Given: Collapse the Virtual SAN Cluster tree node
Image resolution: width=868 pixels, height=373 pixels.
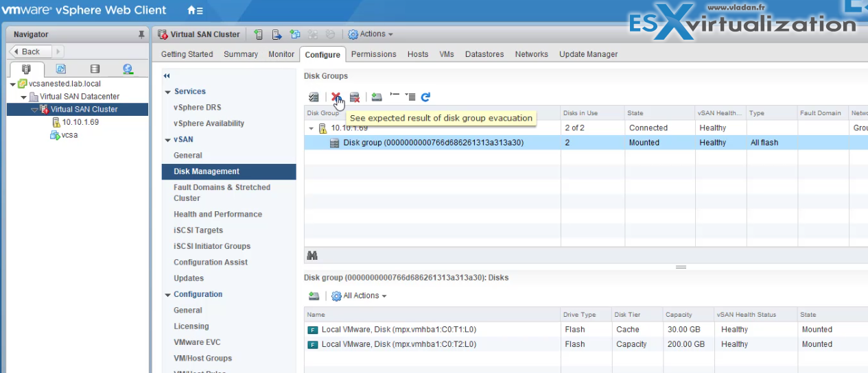Looking at the screenshot, I should point(34,110).
